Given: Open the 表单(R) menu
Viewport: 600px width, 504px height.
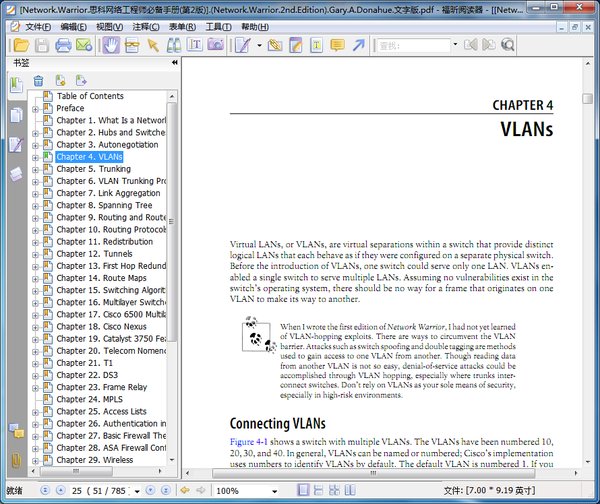Looking at the screenshot, I should coord(183,27).
